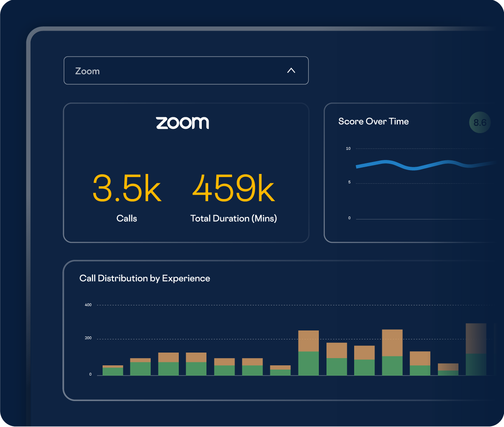Open the Score Over Time panel title
This screenshot has width=504, height=427.
coord(373,121)
